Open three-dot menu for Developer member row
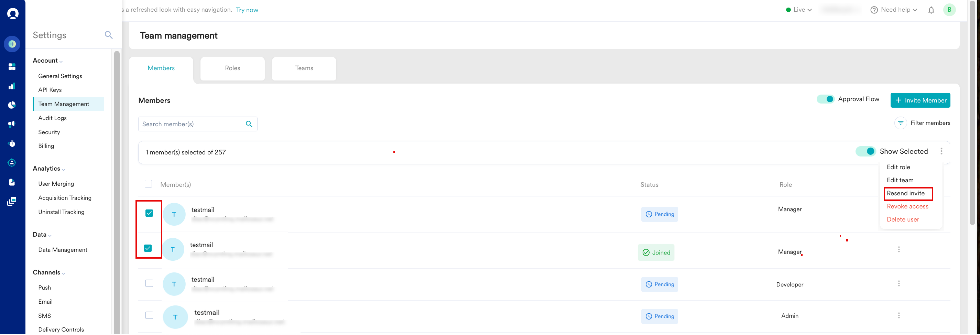Image resolution: width=980 pixels, height=335 pixels. (x=899, y=284)
